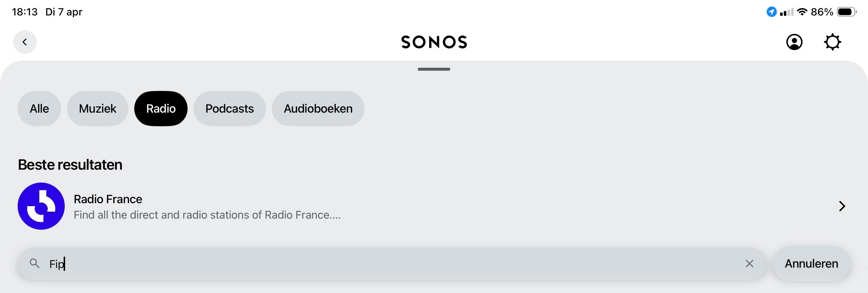Tap the Wi-Fi status icon
Image resolution: width=868 pixels, height=293 pixels.
[x=802, y=12]
